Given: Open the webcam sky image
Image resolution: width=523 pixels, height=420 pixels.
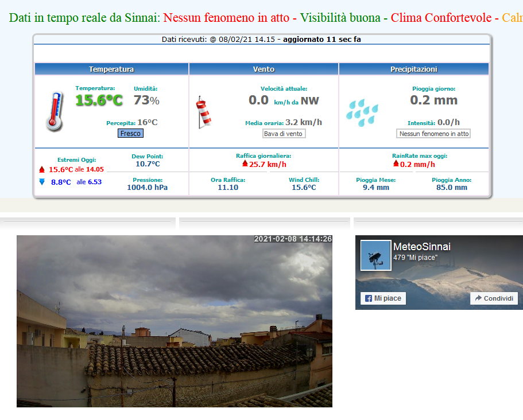Looking at the screenshot, I should pos(175,321).
